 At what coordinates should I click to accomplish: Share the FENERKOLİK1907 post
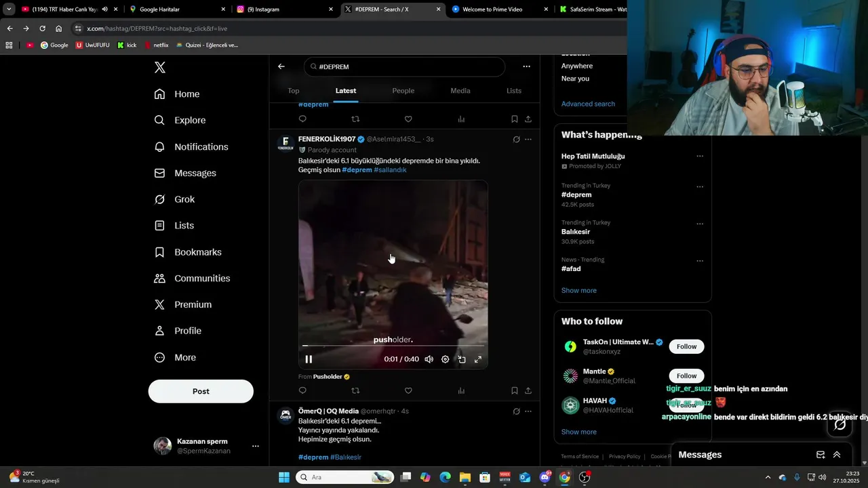(x=528, y=390)
